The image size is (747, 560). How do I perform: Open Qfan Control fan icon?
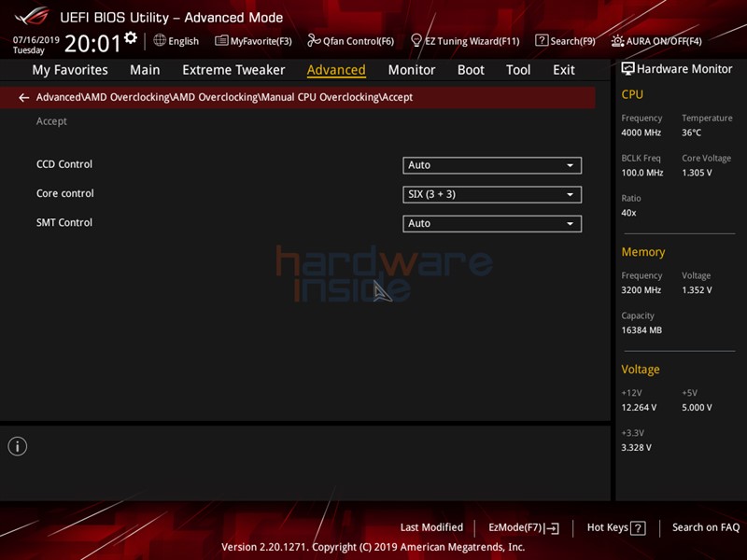click(314, 40)
